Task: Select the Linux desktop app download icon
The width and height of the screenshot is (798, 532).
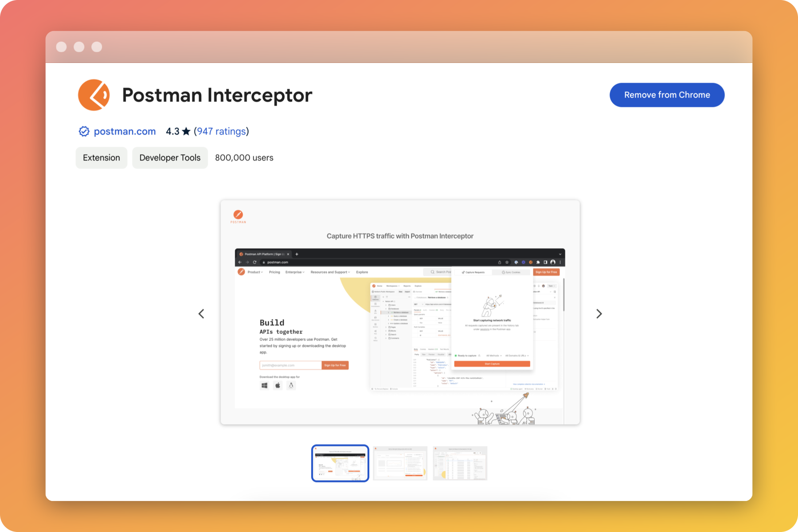Action: click(291, 385)
